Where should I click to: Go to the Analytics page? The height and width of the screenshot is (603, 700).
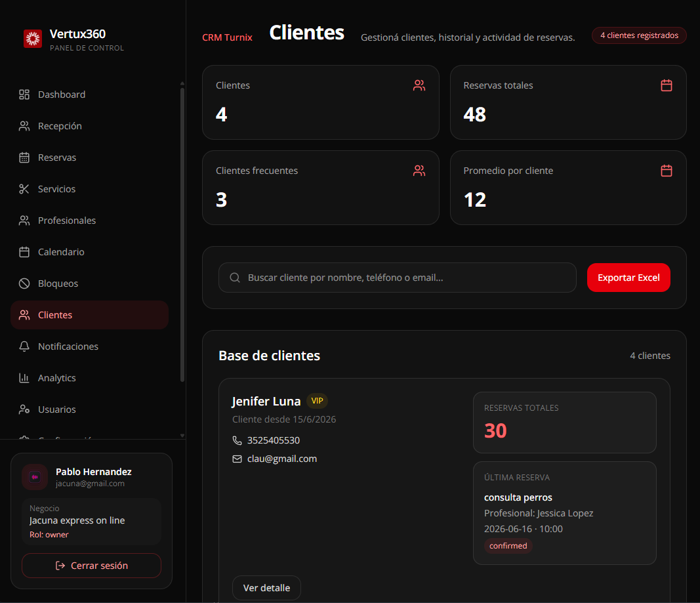pyautogui.click(x=89, y=378)
